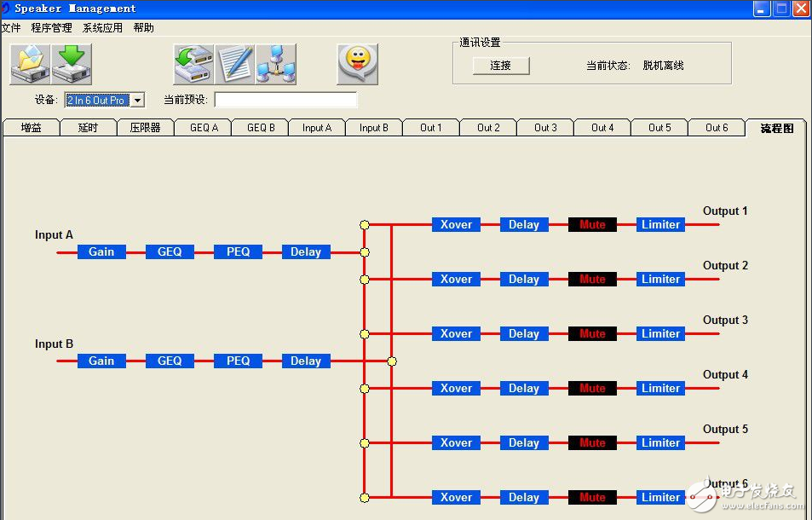Toggle Mute on Output 1
The image size is (812, 520).
click(592, 224)
